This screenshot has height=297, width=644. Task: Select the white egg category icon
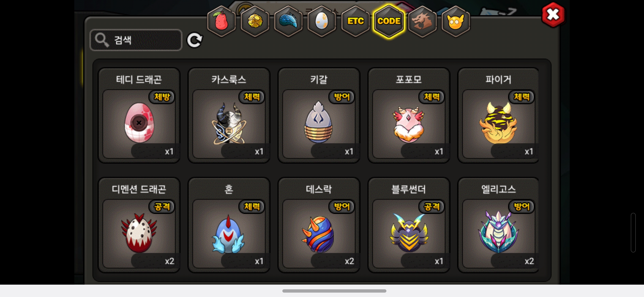pos(322,21)
